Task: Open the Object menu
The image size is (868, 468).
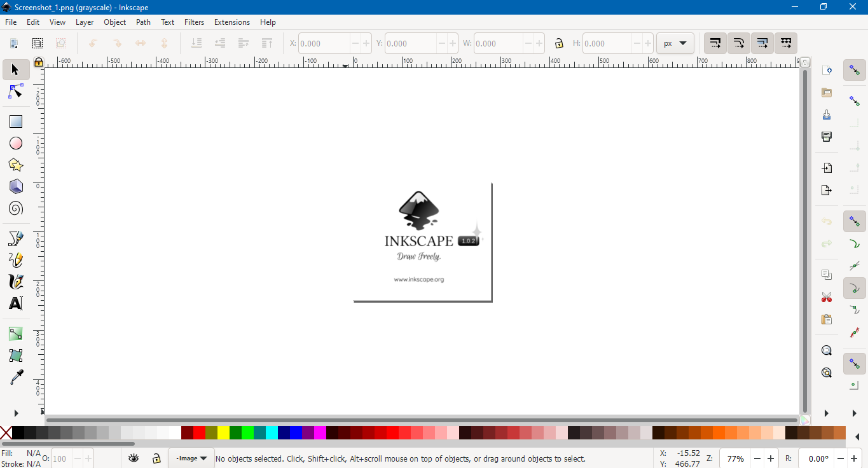Action: 115,22
